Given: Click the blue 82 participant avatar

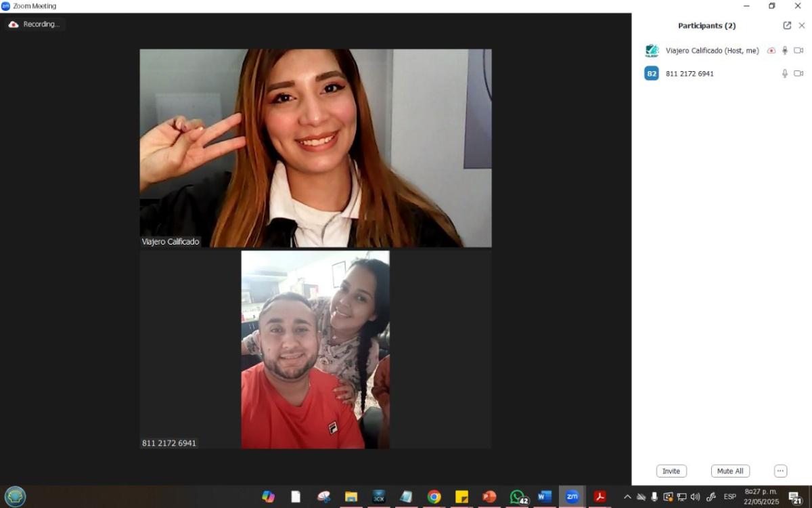Looking at the screenshot, I should tap(652, 74).
